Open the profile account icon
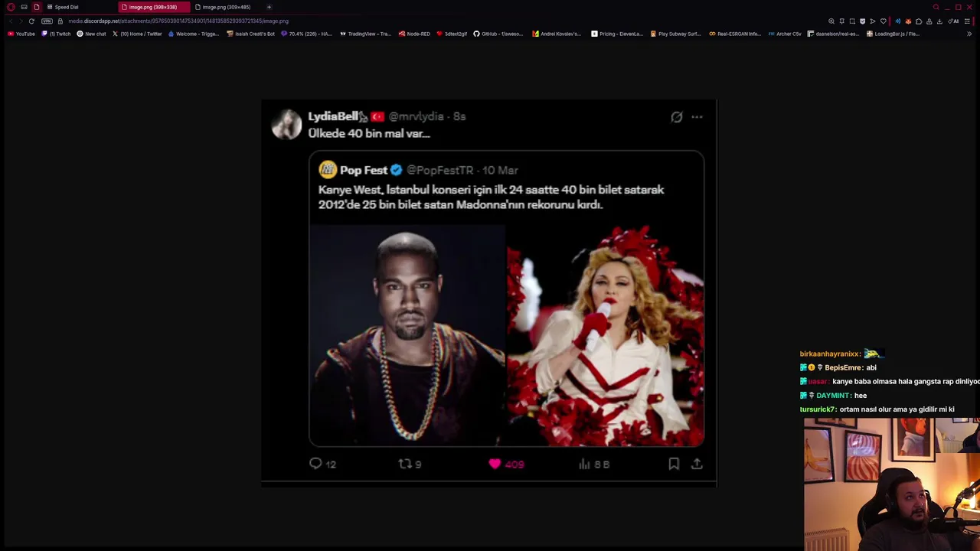 [929, 21]
